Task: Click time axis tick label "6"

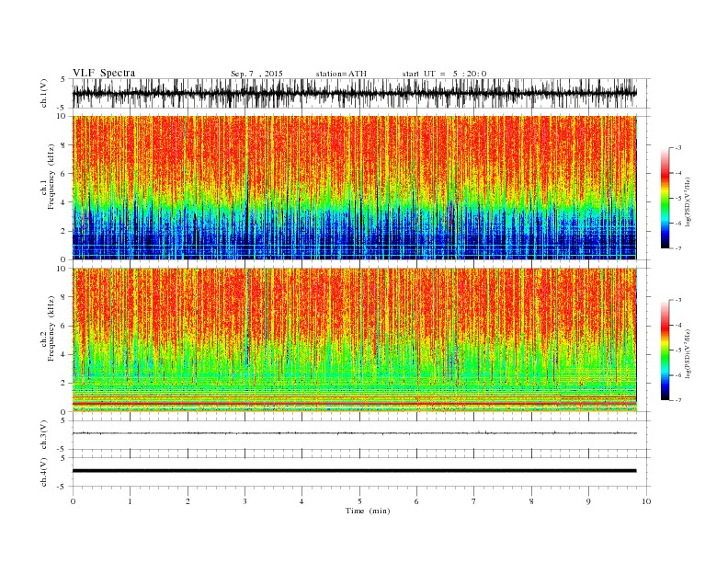Action: [417, 501]
